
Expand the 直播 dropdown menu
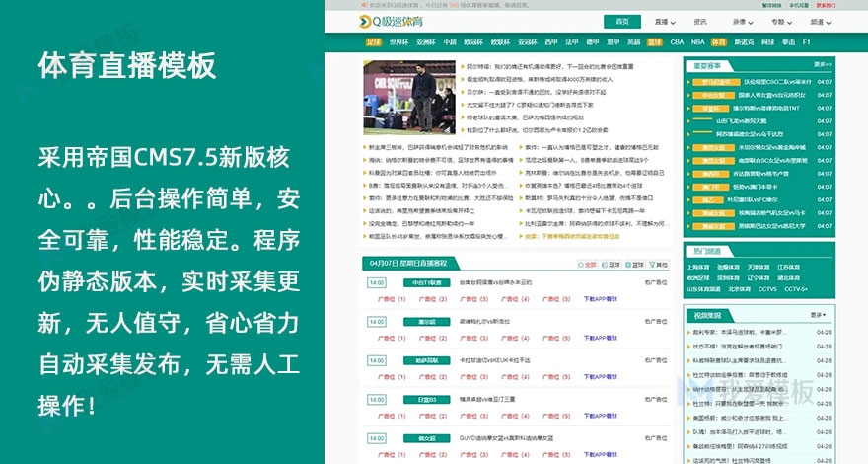click(664, 22)
